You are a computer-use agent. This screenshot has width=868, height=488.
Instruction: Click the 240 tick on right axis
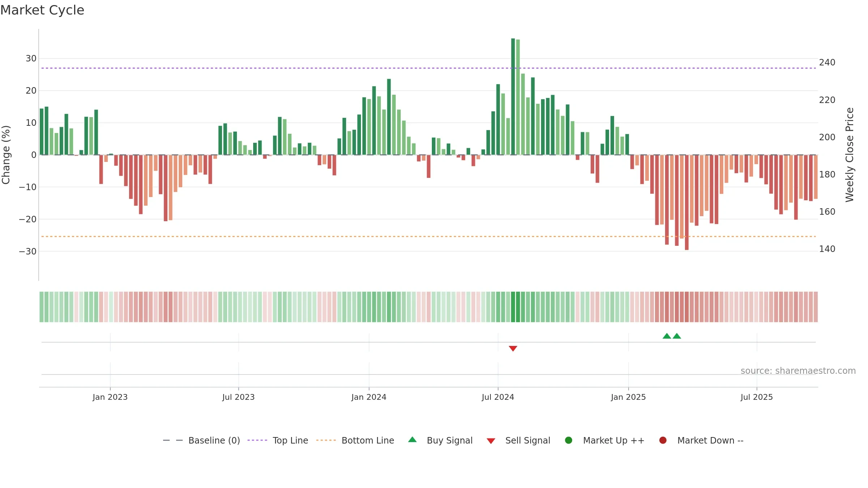point(827,63)
